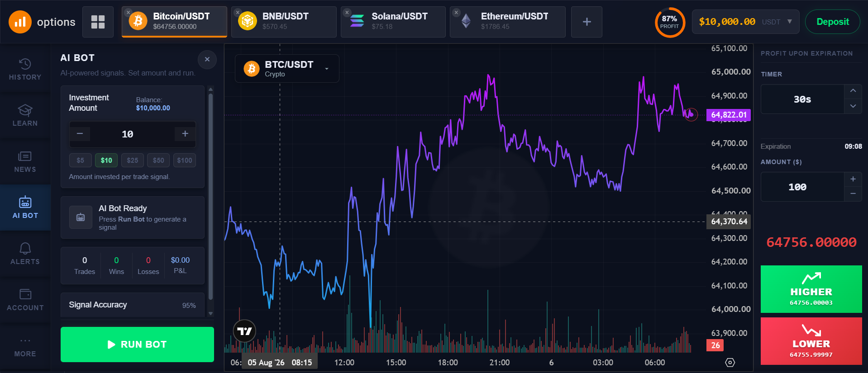
Task: Click the 64,822.01 current price label
Action: tap(729, 115)
